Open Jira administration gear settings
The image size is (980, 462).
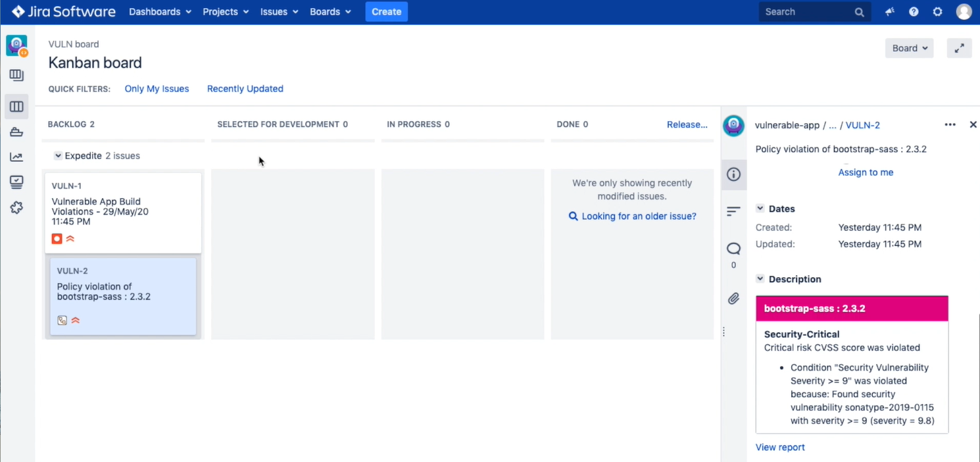point(938,12)
